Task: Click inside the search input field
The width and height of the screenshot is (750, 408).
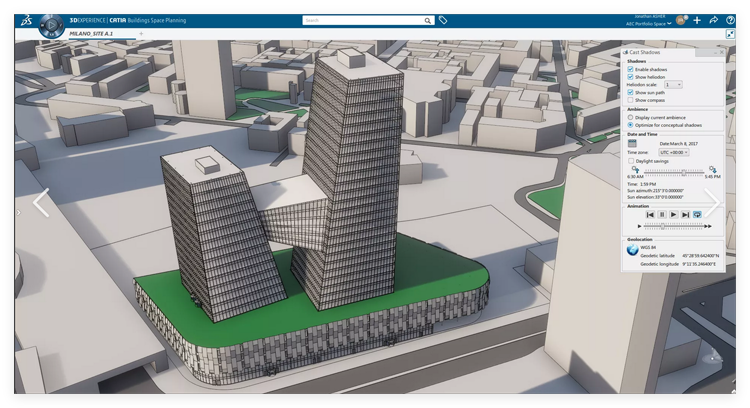Action: tap(360, 20)
